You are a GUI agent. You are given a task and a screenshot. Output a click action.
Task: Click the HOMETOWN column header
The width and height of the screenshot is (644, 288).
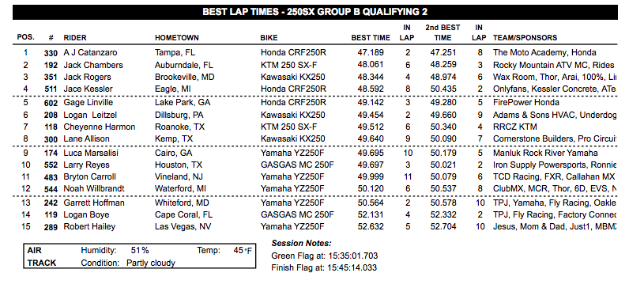tap(177, 37)
